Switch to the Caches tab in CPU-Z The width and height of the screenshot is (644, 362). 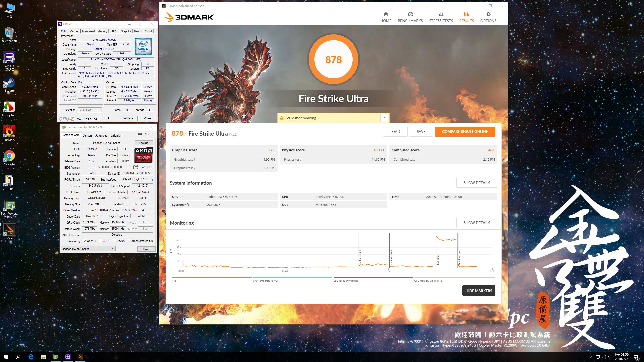tap(74, 31)
